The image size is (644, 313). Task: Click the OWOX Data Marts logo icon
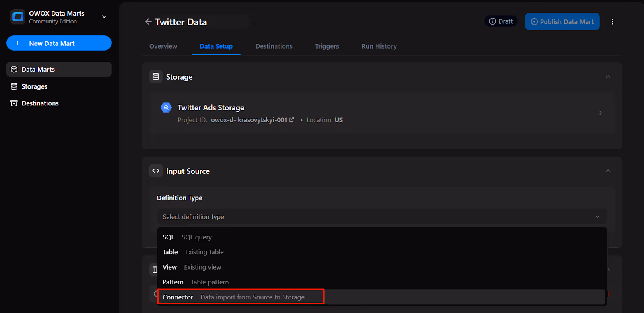coord(18,17)
